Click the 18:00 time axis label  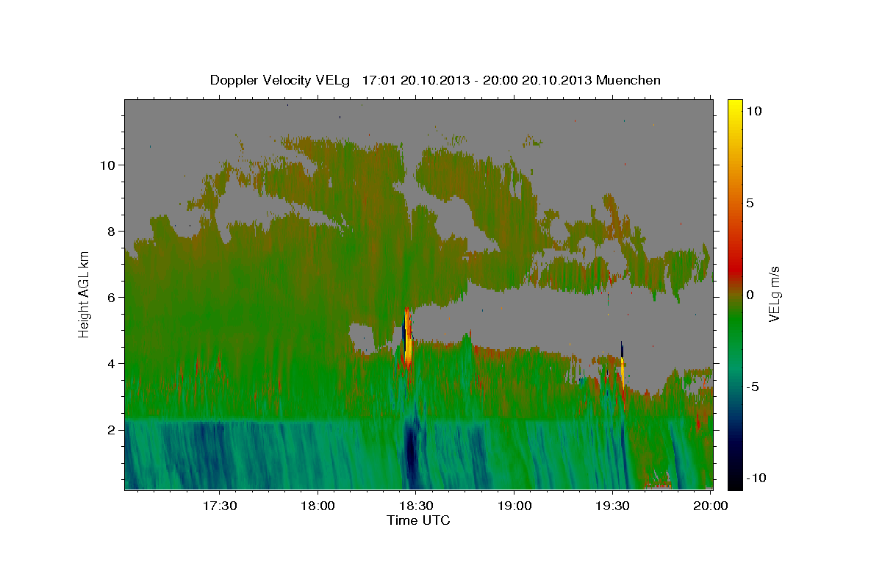point(318,506)
